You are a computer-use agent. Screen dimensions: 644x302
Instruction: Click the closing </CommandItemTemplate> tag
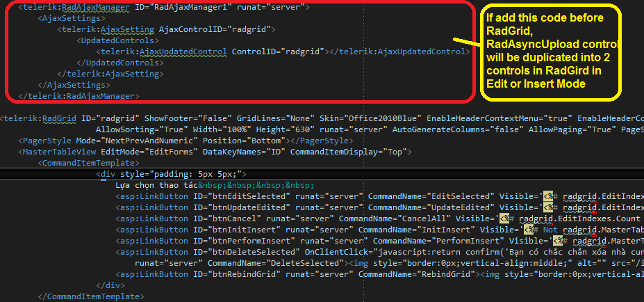91,296
